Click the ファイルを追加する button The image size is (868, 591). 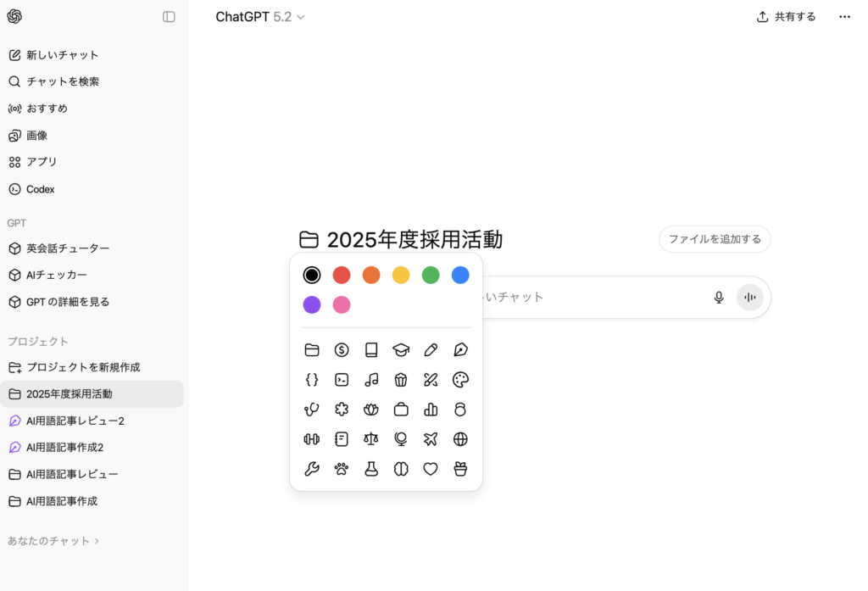click(x=715, y=239)
